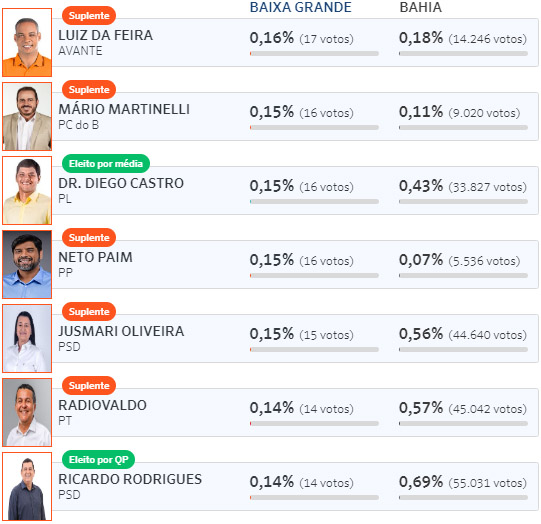The width and height of the screenshot is (541, 524).
Task: Click the Eleito por média badge
Action: pyautogui.click(x=106, y=164)
